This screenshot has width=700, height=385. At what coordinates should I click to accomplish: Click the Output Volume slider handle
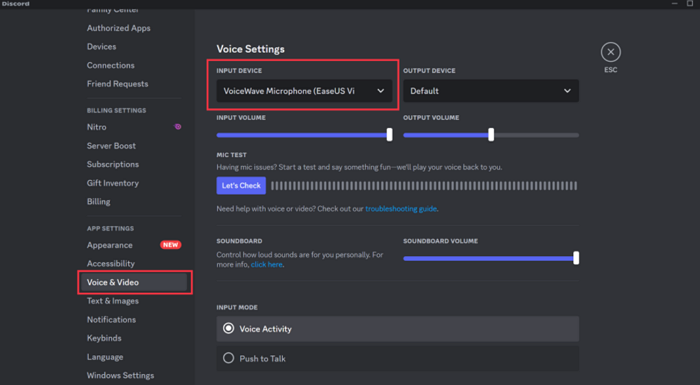(x=491, y=134)
